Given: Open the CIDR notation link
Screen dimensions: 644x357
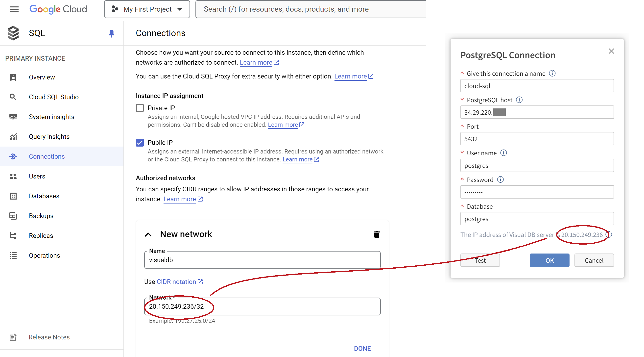Looking at the screenshot, I should 176,282.
